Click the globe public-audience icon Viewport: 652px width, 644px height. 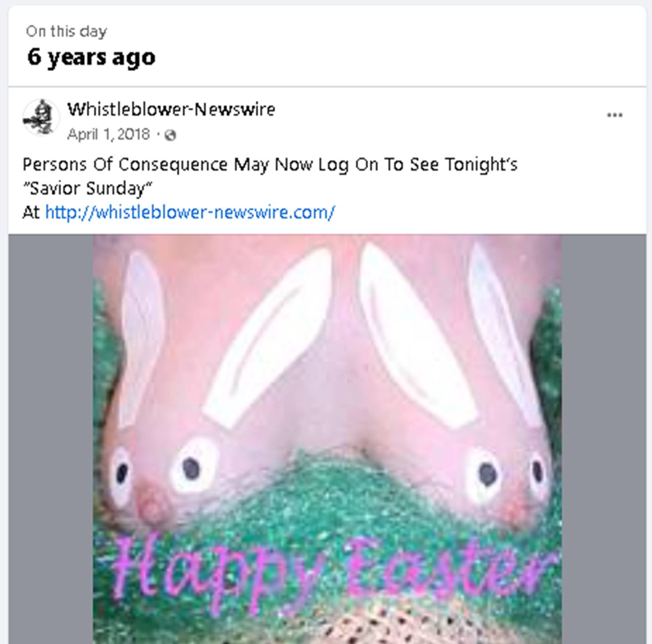(170, 135)
